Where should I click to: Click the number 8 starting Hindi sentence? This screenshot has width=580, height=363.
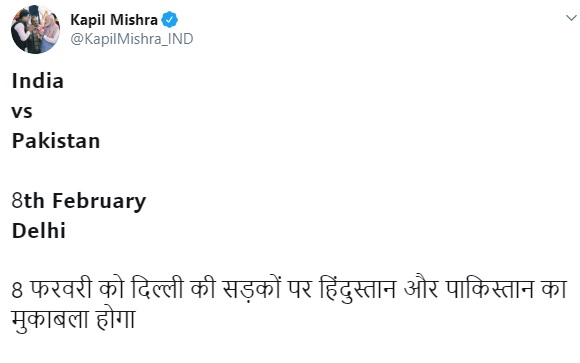click(x=17, y=290)
